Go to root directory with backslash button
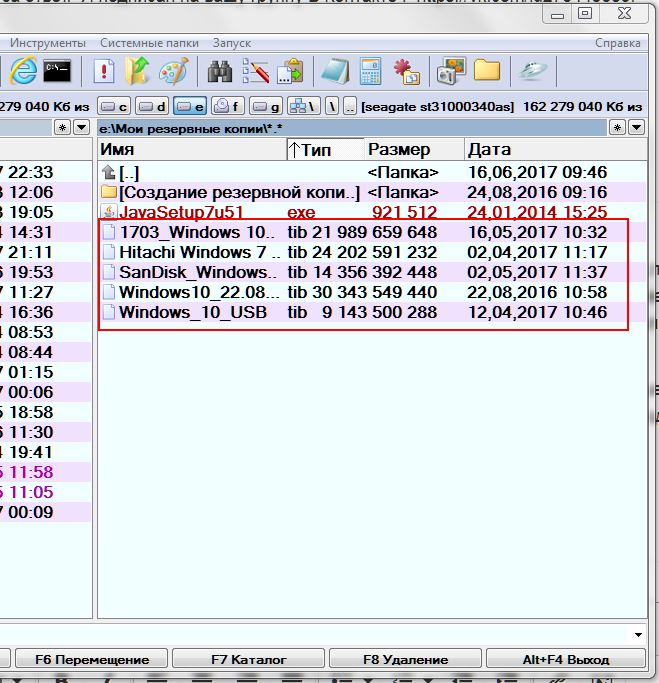The width and height of the screenshot is (659, 683). pyautogui.click(x=332, y=106)
